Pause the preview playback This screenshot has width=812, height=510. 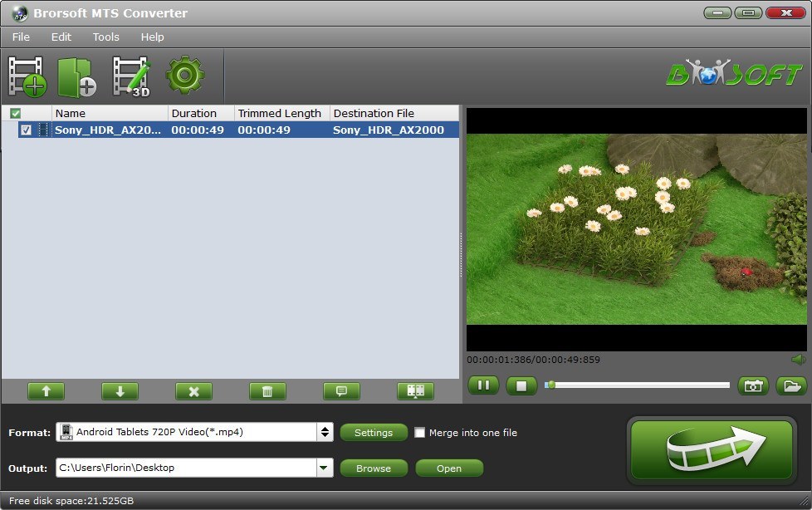click(484, 385)
